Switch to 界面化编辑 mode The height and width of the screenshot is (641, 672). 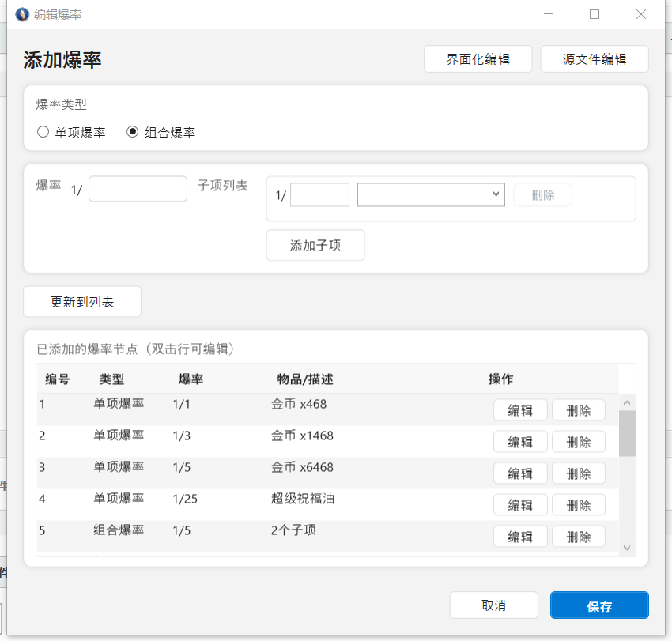pos(478,58)
